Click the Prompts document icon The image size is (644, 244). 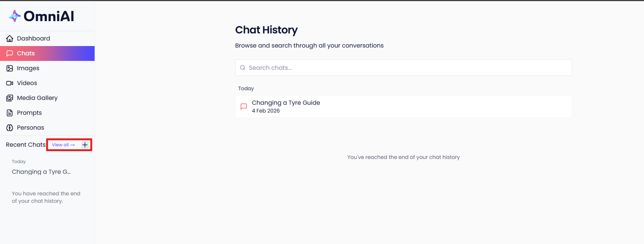point(10,113)
